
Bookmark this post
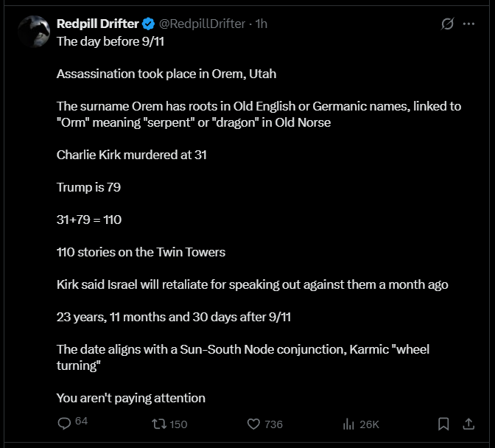[443, 424]
